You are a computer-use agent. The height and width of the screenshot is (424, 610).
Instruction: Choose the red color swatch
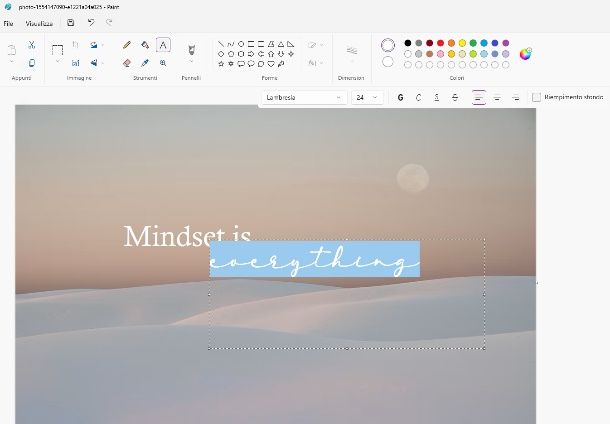coord(440,43)
